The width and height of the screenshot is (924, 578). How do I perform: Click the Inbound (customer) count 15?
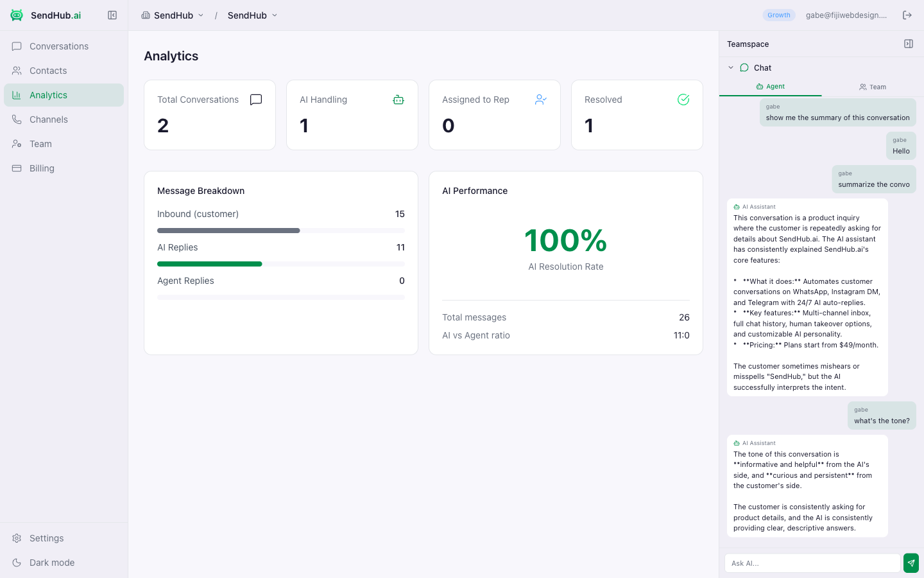point(400,214)
